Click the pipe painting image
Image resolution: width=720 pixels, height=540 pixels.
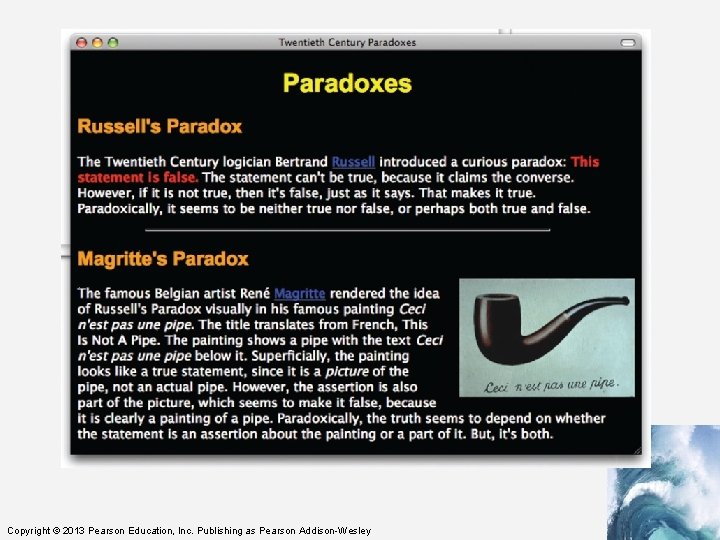point(547,338)
